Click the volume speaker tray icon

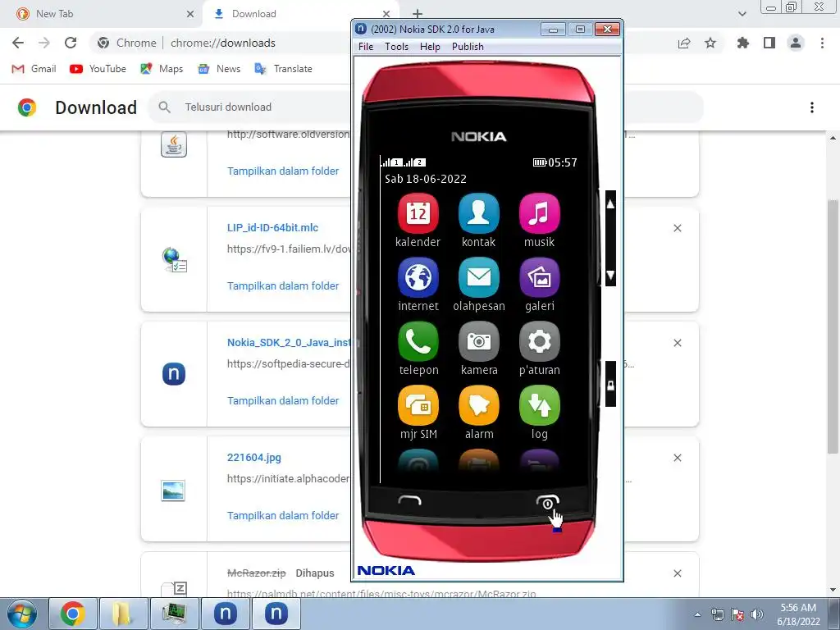click(x=757, y=614)
